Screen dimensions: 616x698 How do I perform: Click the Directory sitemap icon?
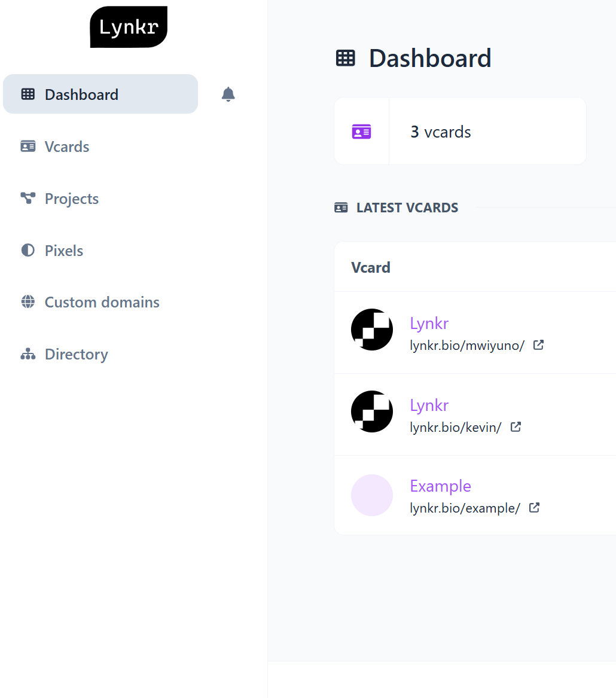tap(28, 354)
